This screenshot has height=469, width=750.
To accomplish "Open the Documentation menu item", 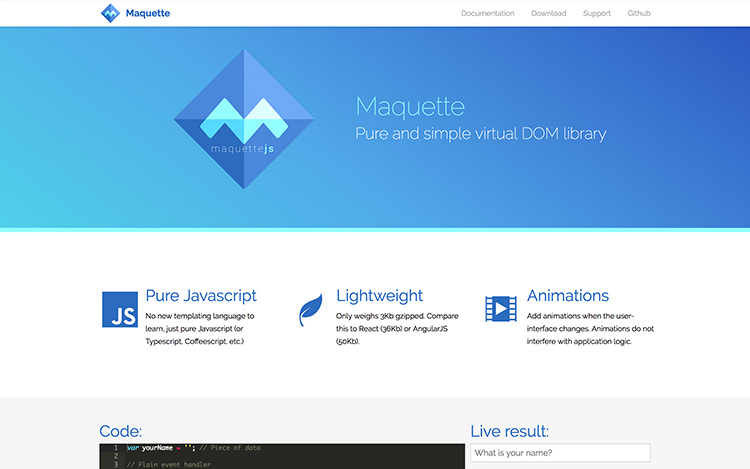I will pos(487,13).
